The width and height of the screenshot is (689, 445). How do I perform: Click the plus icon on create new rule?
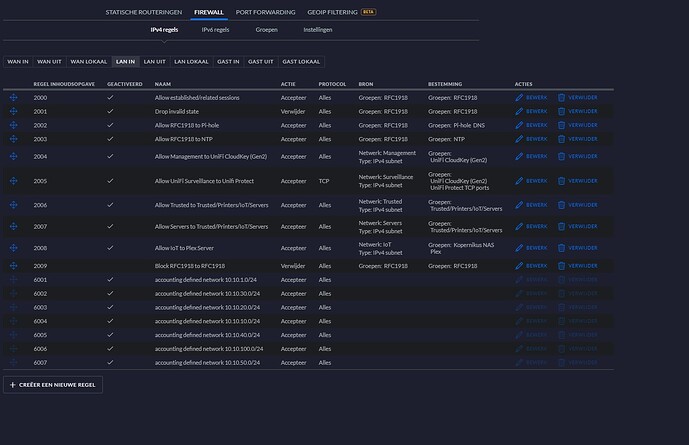pos(12,384)
